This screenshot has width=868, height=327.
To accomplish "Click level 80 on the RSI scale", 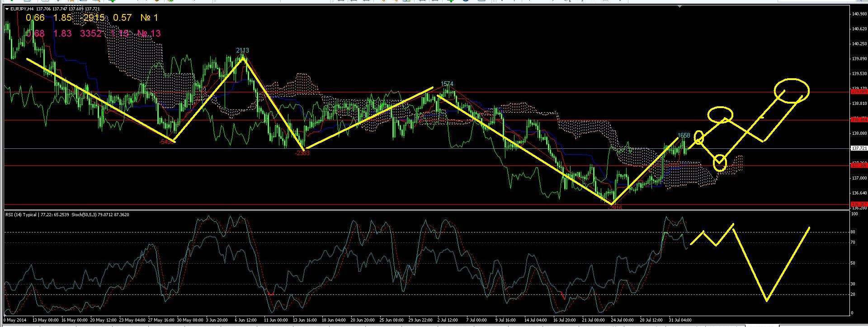I will click(853, 232).
